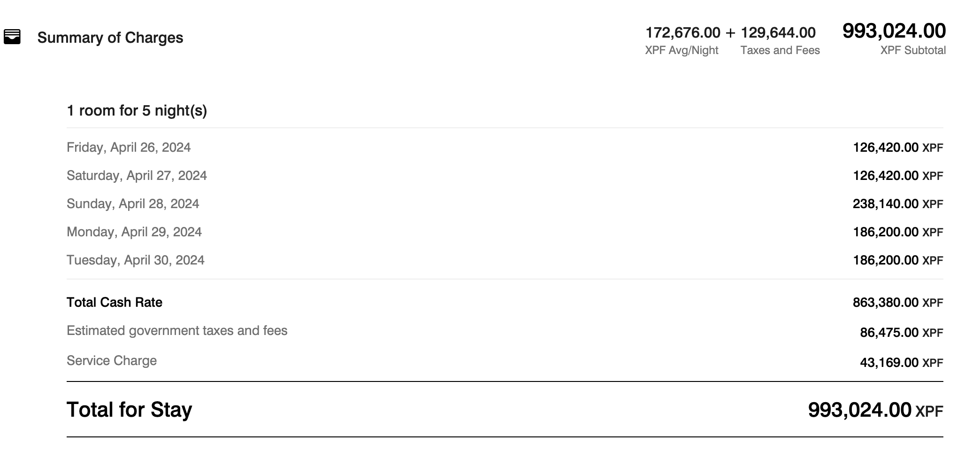Click the Service Charge label
Image resolution: width=980 pixels, height=451 pixels.
click(112, 361)
